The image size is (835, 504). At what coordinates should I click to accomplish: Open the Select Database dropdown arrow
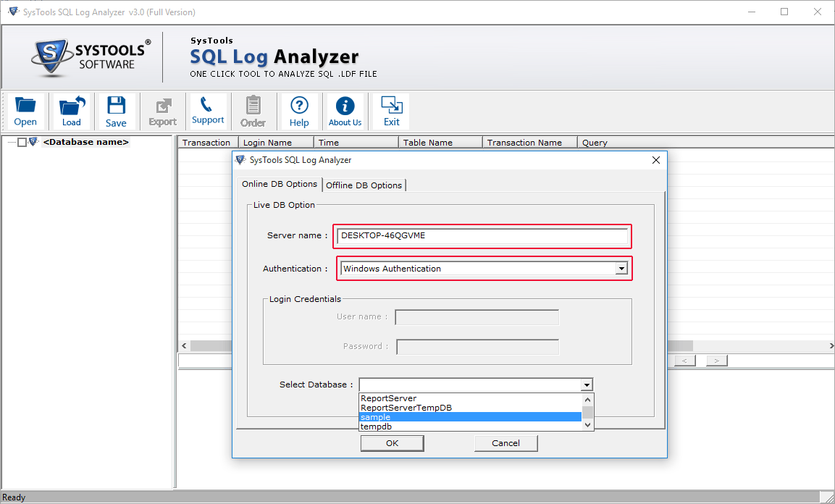(587, 385)
